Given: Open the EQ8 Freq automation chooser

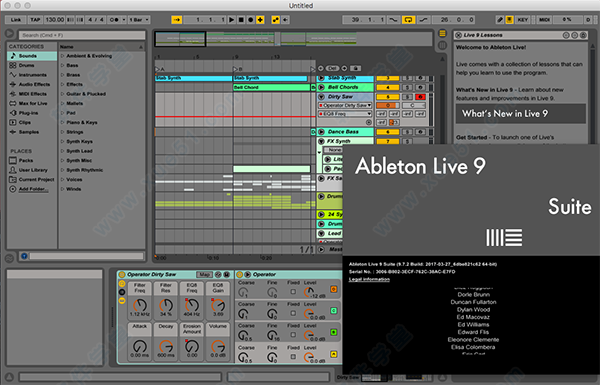Looking at the screenshot, I should click(x=345, y=114).
